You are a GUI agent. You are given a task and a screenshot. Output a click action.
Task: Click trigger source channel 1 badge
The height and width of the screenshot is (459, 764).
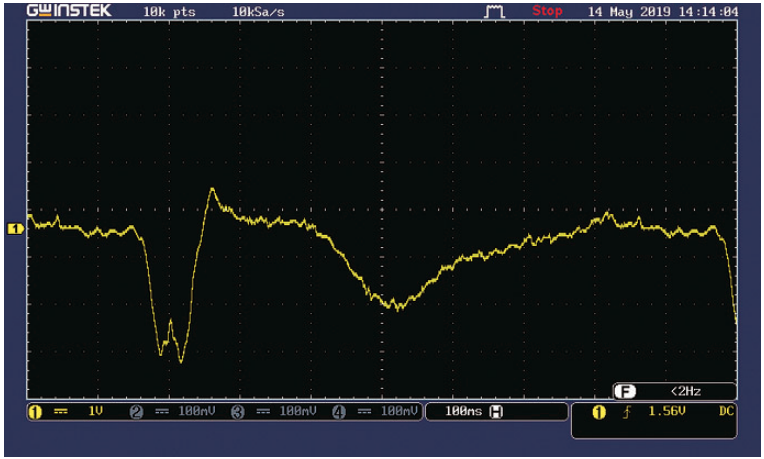click(599, 413)
